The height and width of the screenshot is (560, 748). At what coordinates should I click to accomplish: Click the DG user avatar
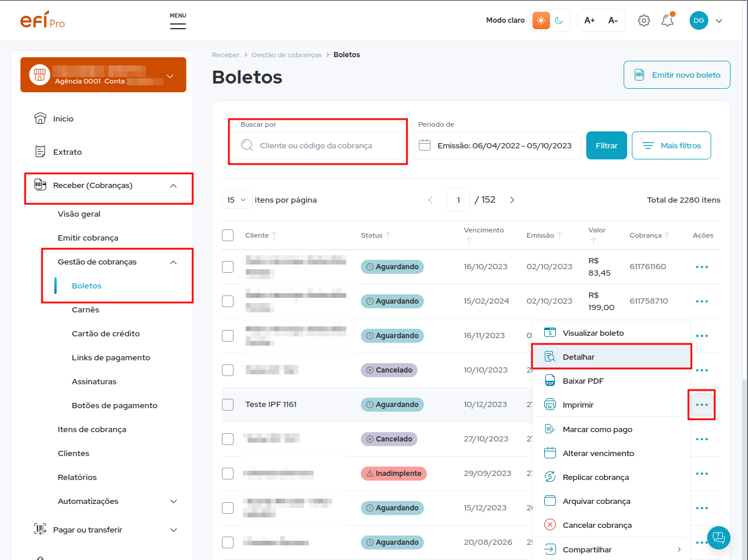(699, 20)
